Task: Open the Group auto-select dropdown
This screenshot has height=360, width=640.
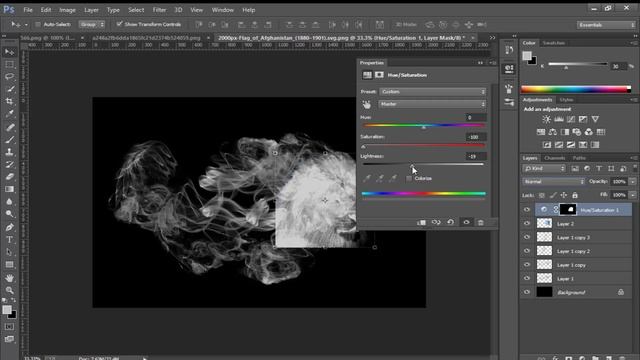Action: 92,24
